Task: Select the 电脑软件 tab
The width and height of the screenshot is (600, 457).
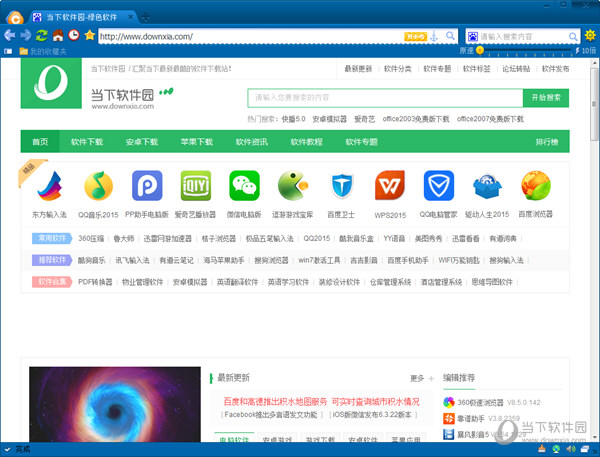Action: coord(234,438)
